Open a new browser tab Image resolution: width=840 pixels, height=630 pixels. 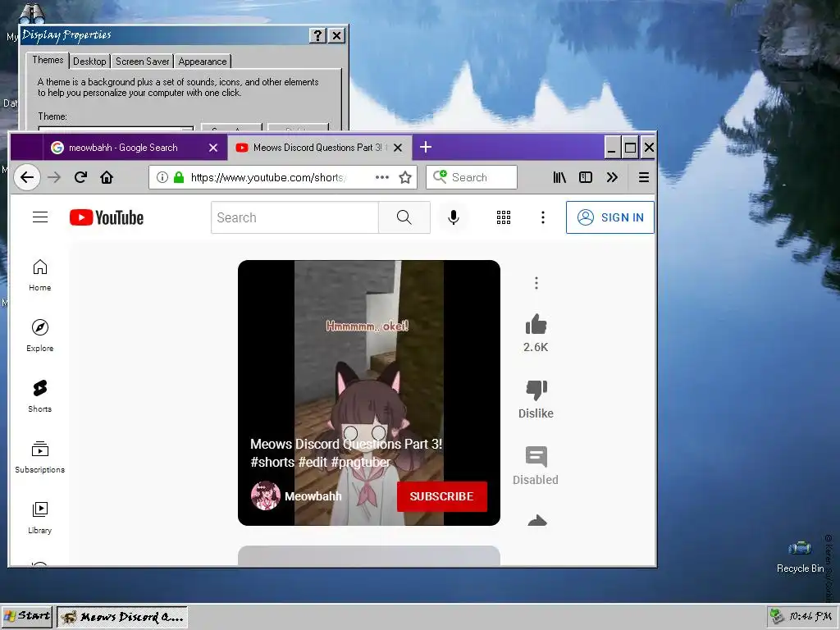tap(426, 147)
